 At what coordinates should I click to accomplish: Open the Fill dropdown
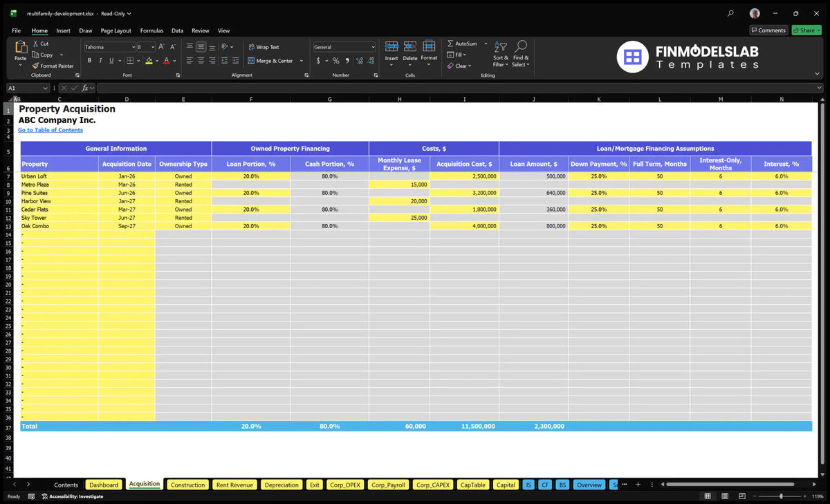point(456,55)
